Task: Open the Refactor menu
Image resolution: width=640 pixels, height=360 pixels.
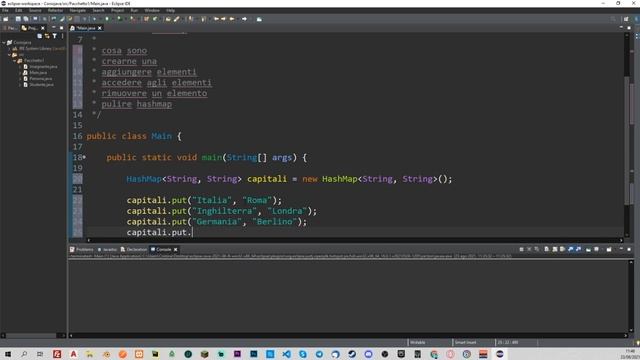Action: 56,10
